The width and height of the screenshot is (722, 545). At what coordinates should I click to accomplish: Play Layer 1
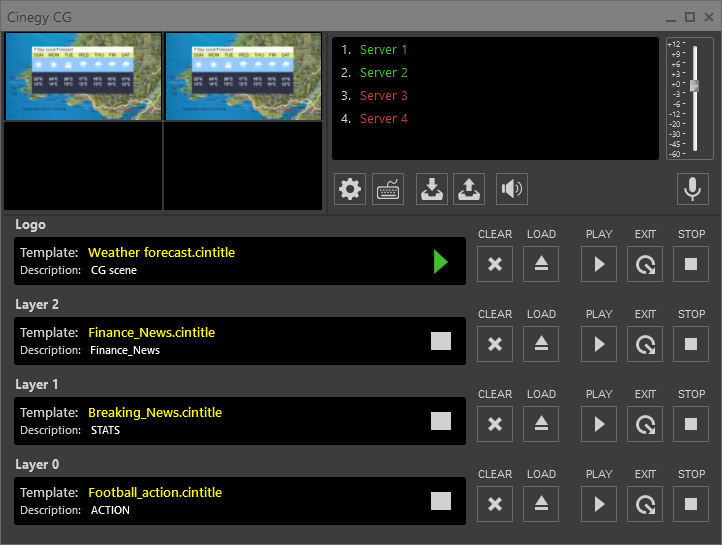click(599, 424)
